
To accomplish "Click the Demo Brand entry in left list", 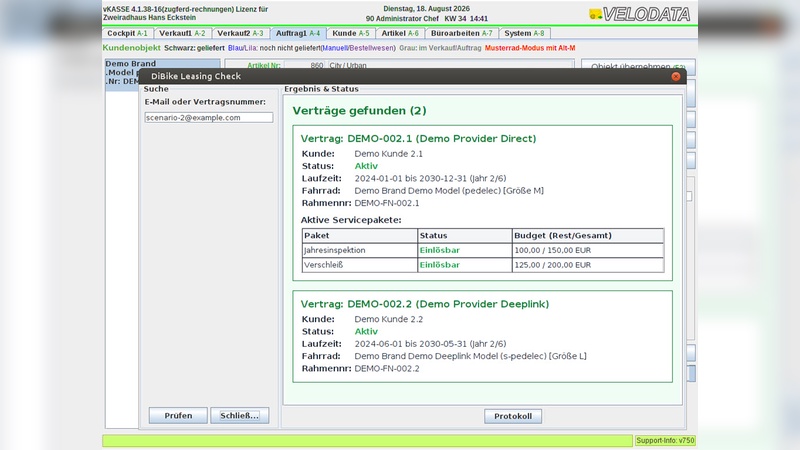I will 131,64.
